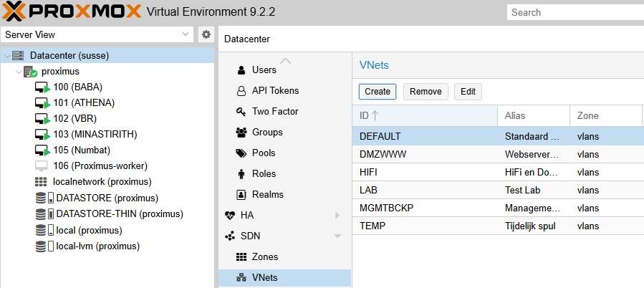Click the Search input field
Image resolution: width=644 pixels, height=288 pixels.
[x=575, y=12]
